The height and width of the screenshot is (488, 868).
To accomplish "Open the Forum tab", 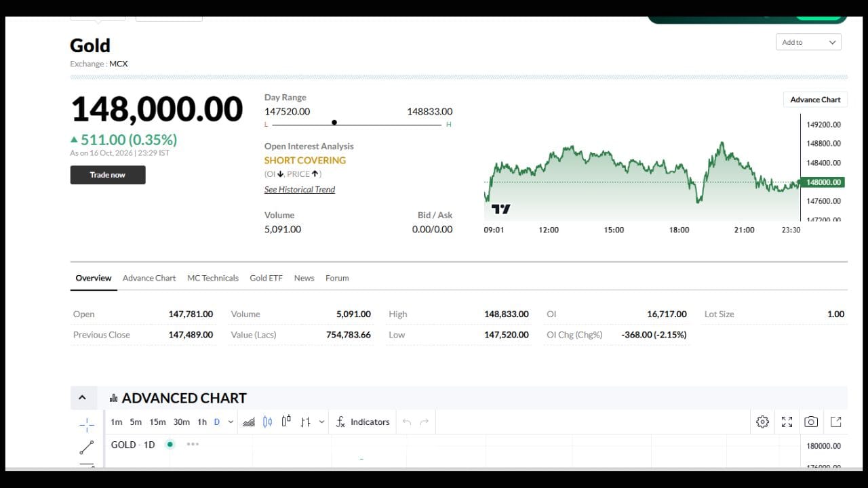I will click(x=337, y=278).
